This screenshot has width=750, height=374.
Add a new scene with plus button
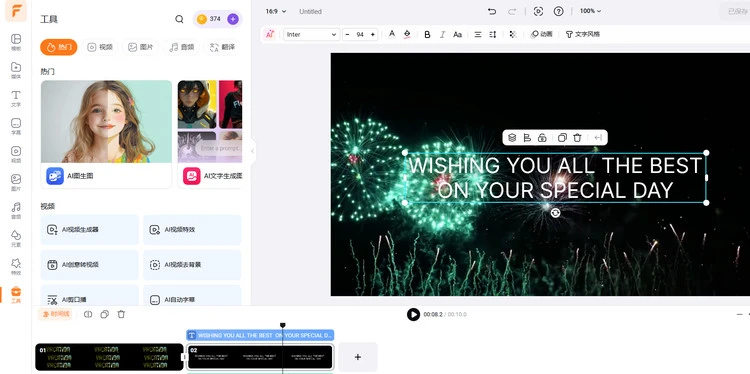click(x=358, y=357)
